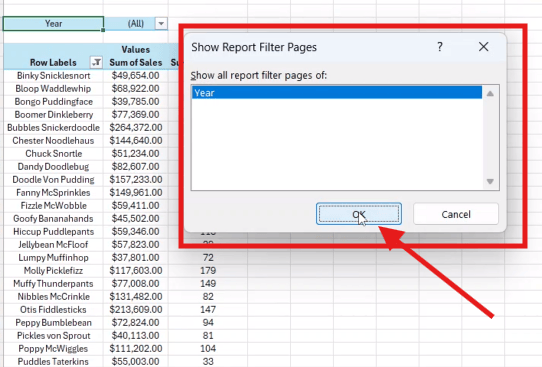The width and height of the screenshot is (542, 367).
Task: Click OK in Show Report Filter Pages
Action: click(x=358, y=214)
